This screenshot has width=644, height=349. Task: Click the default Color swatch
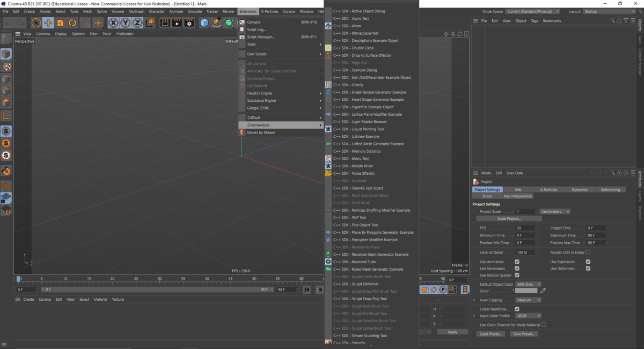(x=526, y=291)
